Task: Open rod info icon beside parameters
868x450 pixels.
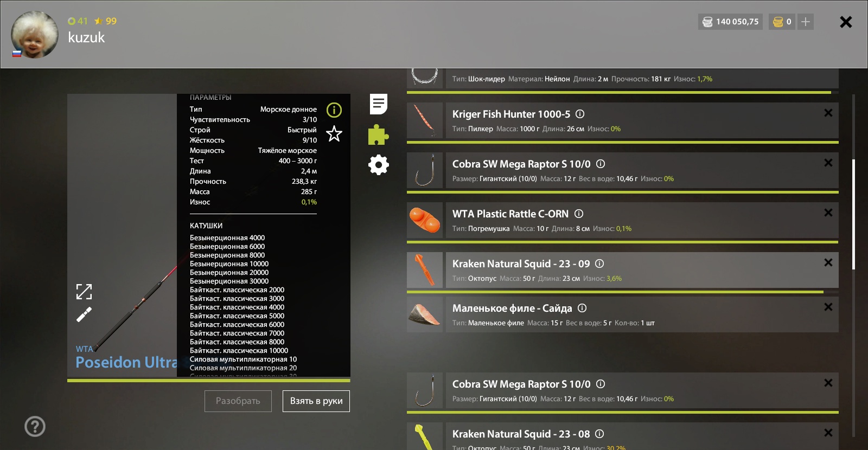Action: pos(334,110)
